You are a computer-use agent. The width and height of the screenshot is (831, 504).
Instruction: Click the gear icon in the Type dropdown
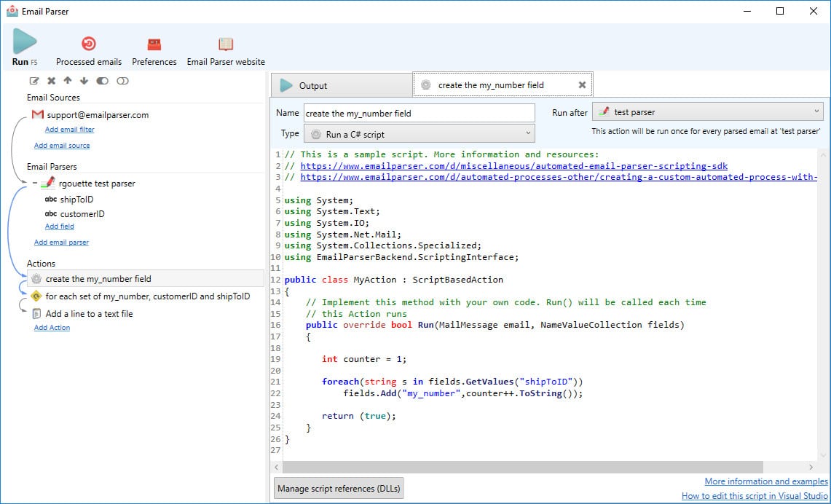point(316,134)
